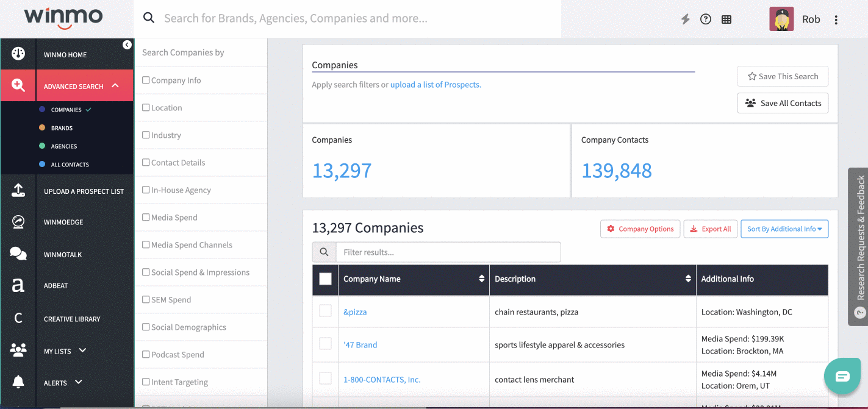Click the WinmoTalk chat bubbles icon

[x=18, y=254]
